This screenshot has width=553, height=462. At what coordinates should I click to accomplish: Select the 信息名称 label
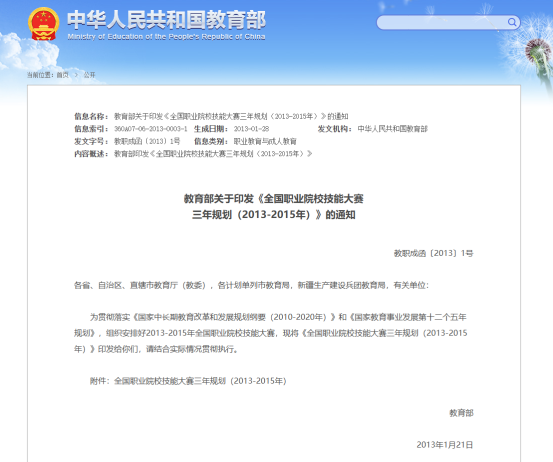[91, 116]
